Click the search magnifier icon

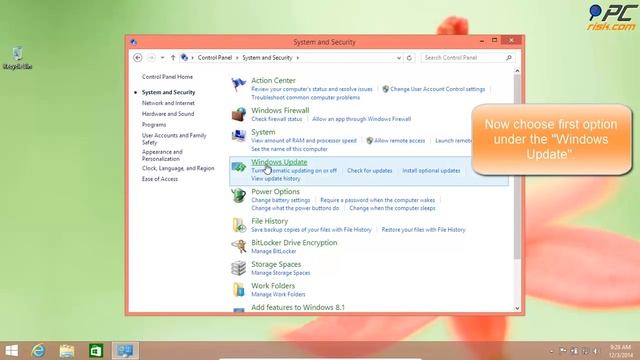tap(509, 58)
